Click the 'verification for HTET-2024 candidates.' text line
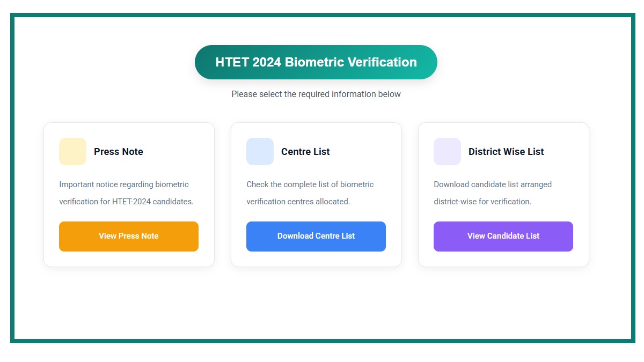The height and width of the screenshot is (362, 644). click(126, 202)
